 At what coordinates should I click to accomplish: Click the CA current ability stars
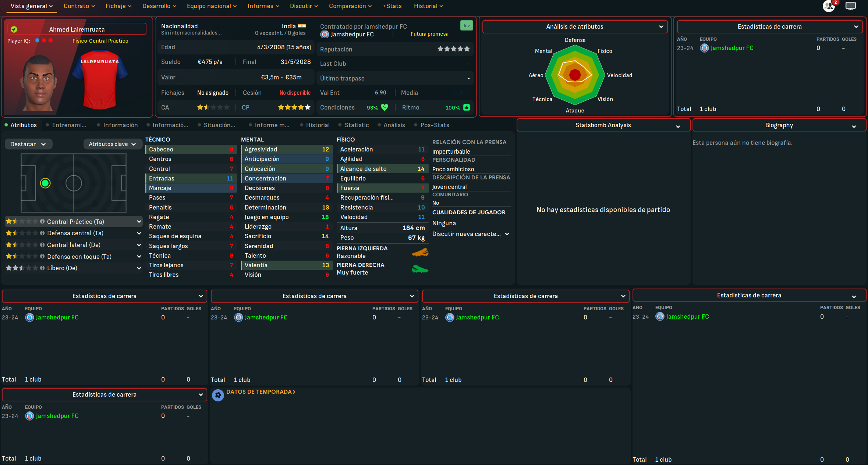[x=213, y=107]
